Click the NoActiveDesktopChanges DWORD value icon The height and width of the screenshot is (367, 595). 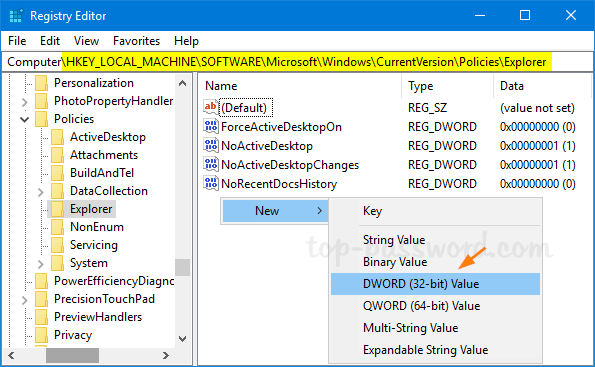pyautogui.click(x=211, y=164)
